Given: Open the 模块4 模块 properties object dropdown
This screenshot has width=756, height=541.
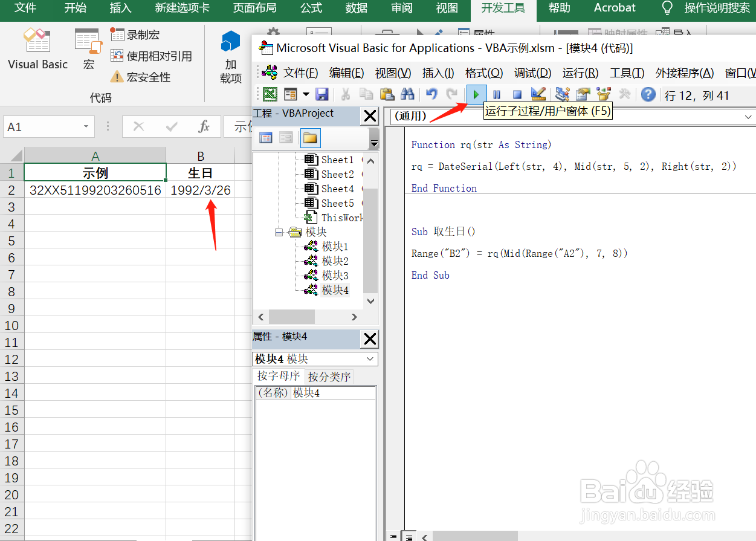Looking at the screenshot, I should pyautogui.click(x=370, y=359).
